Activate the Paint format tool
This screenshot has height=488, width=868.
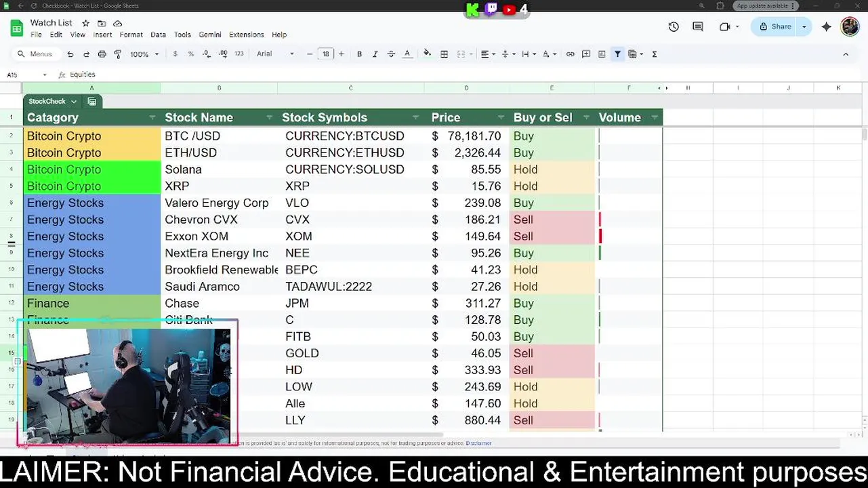(117, 54)
